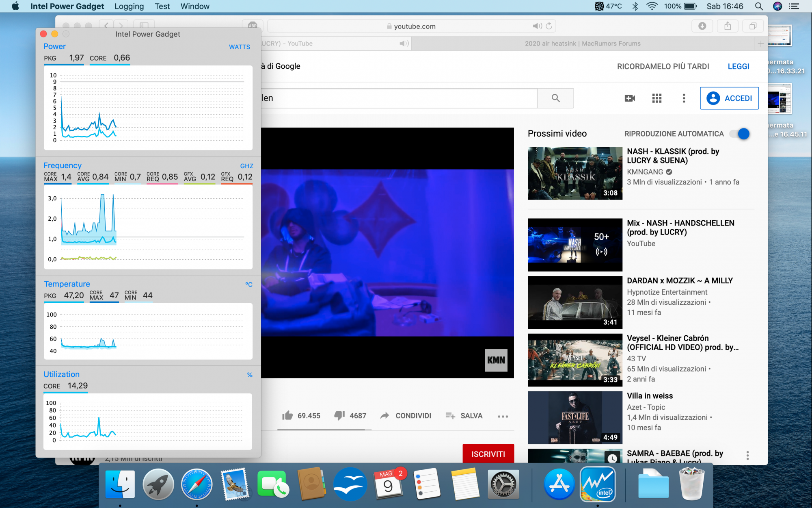812x508 pixels.
Task: Open YouTube create video camera icon
Action: click(630, 98)
